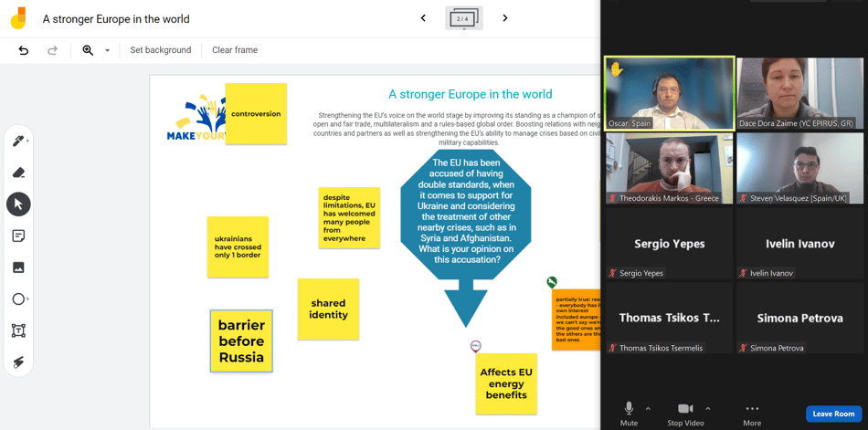Screen dimensions: 868x430
Task: Select the Eraser tool
Action: point(18,173)
